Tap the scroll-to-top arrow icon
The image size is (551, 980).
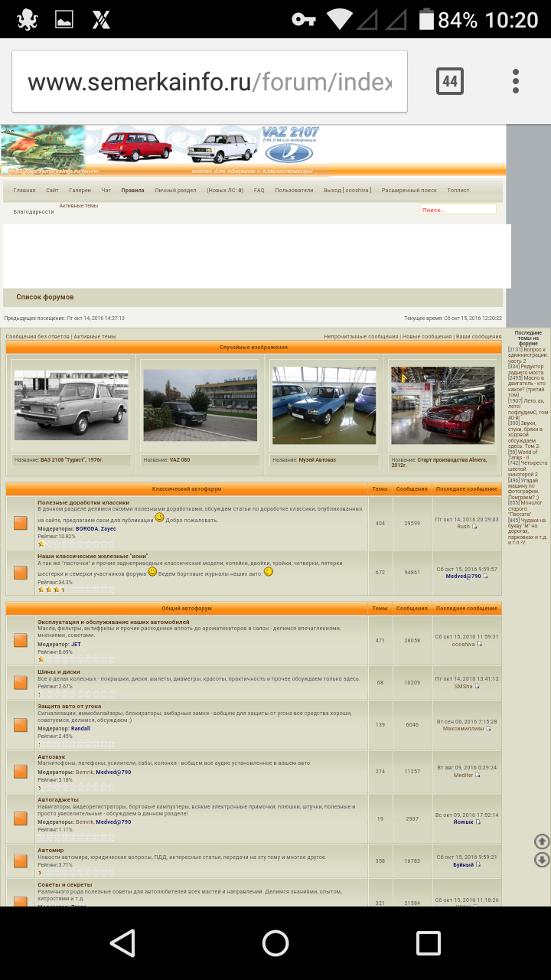[x=542, y=841]
